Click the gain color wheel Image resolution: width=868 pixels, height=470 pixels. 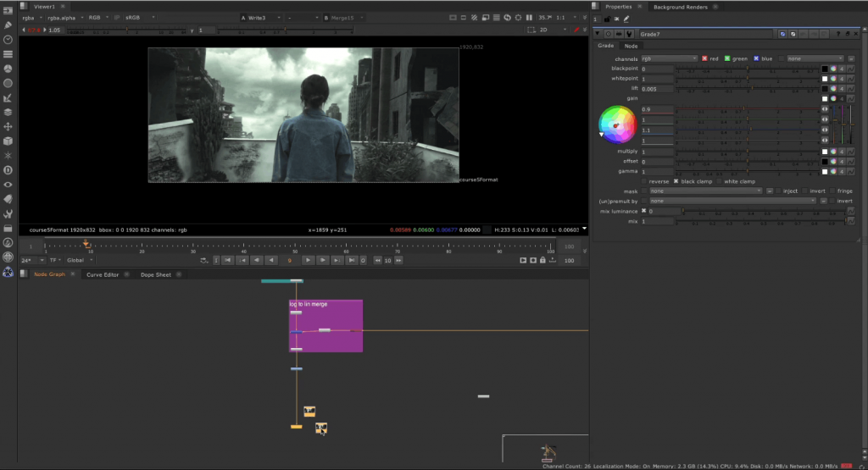tap(617, 124)
